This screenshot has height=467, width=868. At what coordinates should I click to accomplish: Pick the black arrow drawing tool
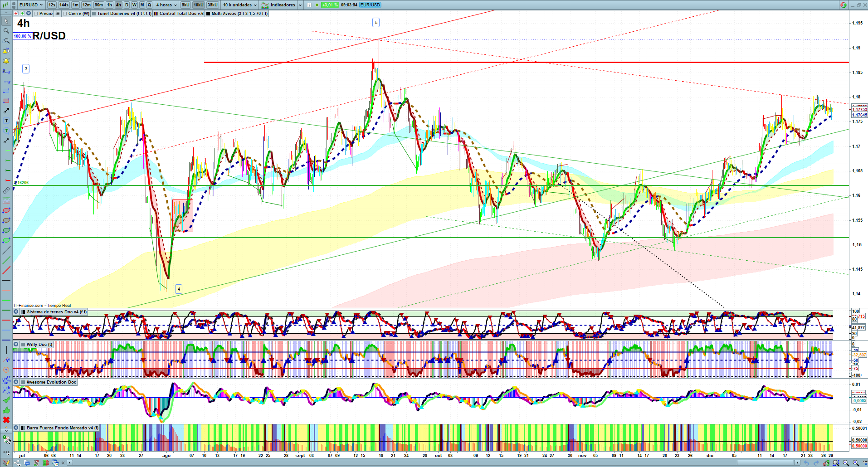tap(6, 111)
